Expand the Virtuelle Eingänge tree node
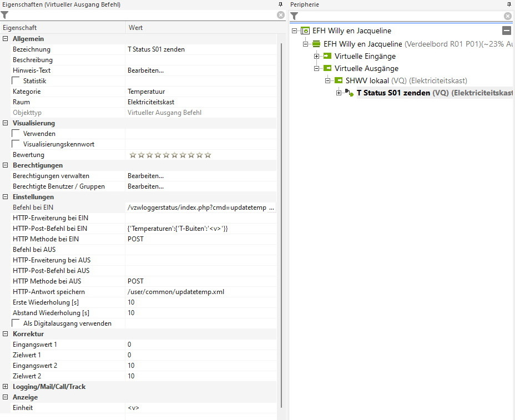This screenshot has height=420, width=515. coord(317,56)
